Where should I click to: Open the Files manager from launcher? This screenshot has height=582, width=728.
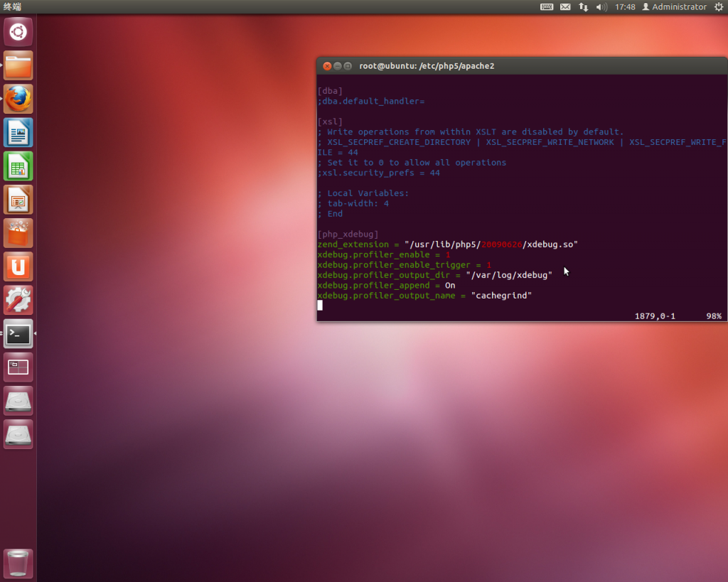(x=18, y=65)
